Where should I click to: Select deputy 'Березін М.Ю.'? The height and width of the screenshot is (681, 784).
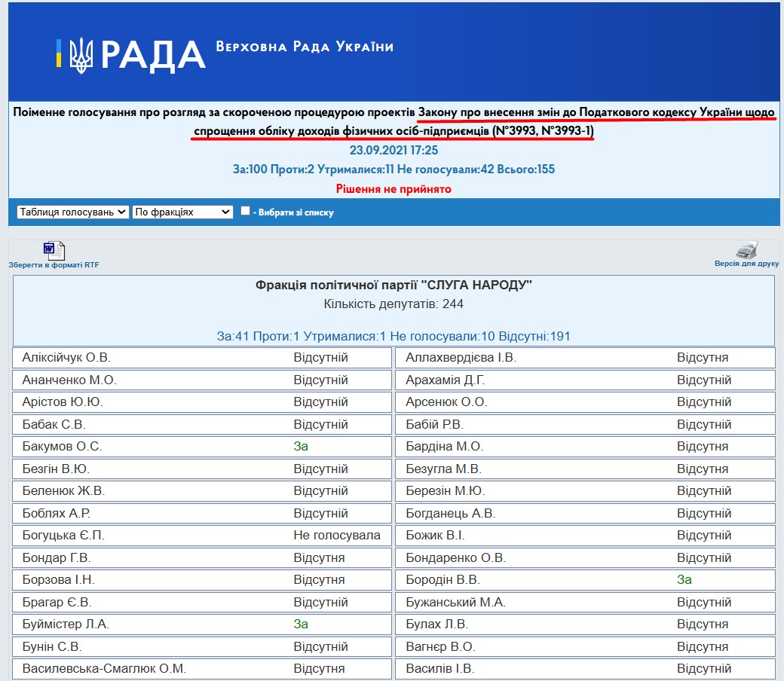click(445, 491)
